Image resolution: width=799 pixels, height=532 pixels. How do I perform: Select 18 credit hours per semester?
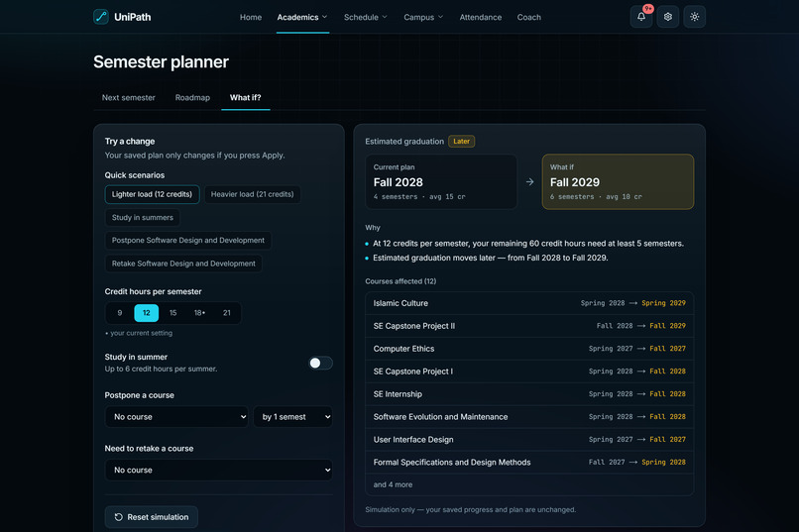pyautogui.click(x=200, y=313)
